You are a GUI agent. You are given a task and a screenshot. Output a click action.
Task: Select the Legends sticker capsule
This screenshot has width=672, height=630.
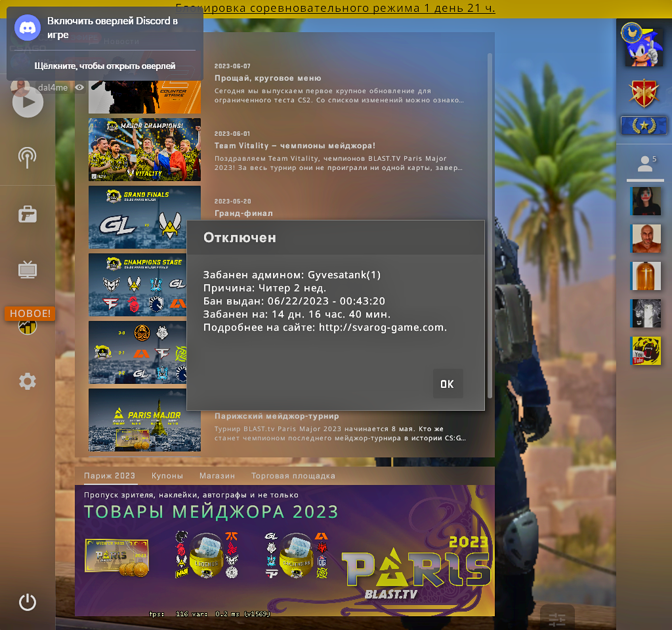pyautogui.click(x=207, y=555)
